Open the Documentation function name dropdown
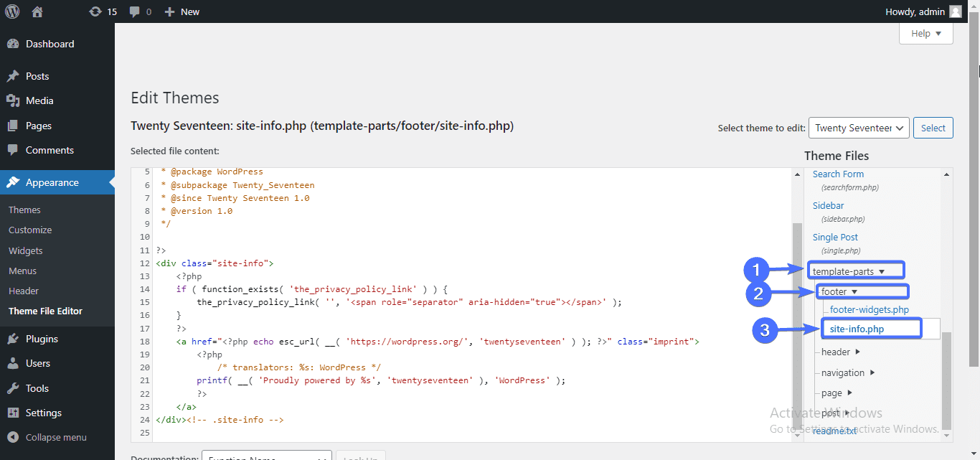Image resolution: width=980 pixels, height=460 pixels. coord(267,456)
